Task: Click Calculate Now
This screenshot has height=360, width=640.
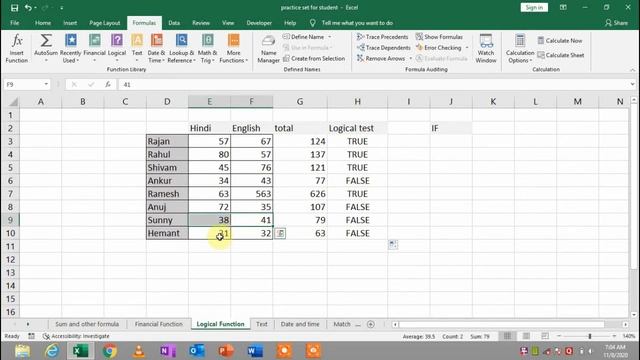Action: (560, 40)
